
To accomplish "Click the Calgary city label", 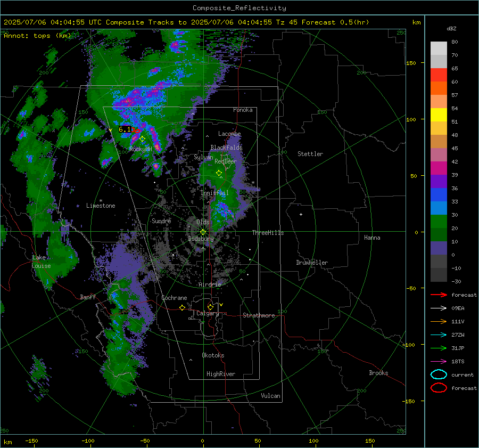I will (x=208, y=313).
